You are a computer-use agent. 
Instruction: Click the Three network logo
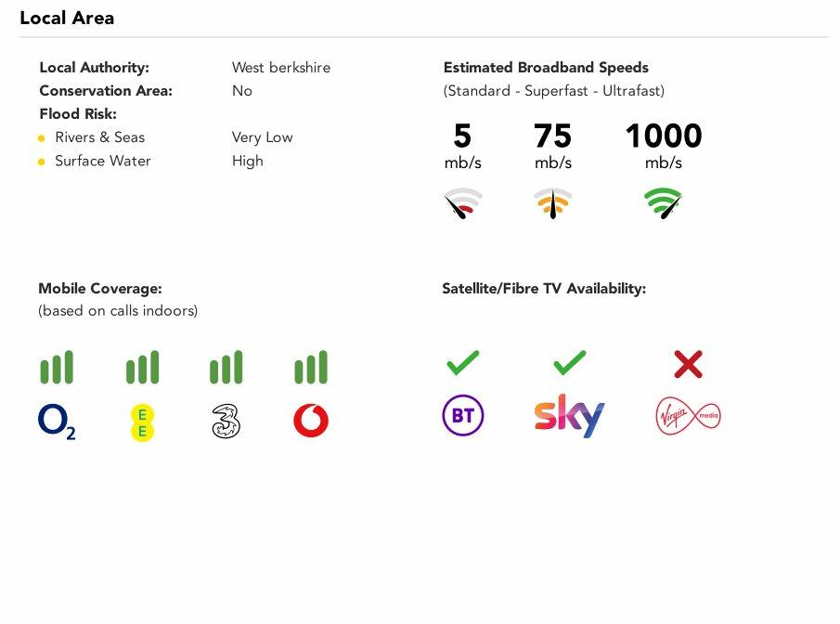tap(226, 422)
